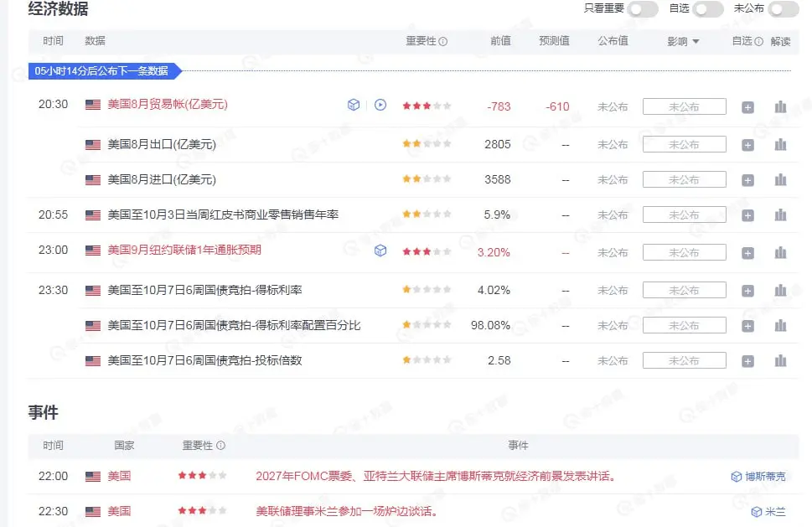Toggle the 自选 switch at top
This screenshot has height=527, width=812.
pyautogui.click(x=708, y=9)
